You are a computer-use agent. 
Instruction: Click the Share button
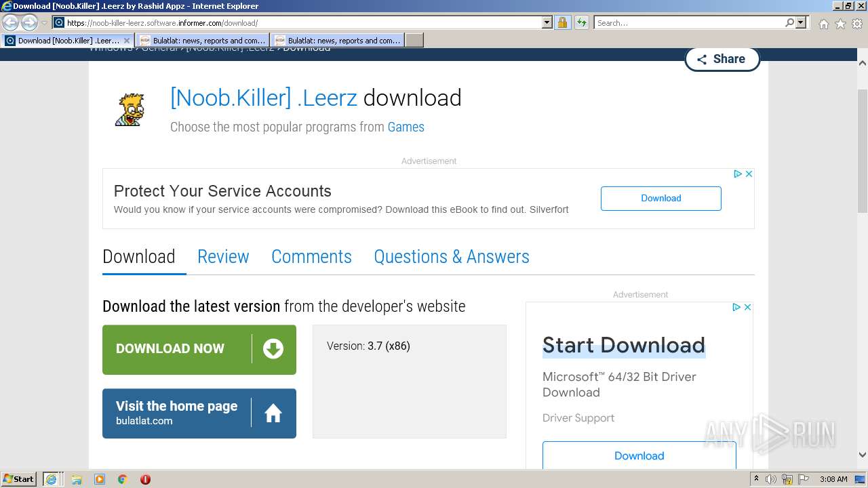(x=722, y=59)
